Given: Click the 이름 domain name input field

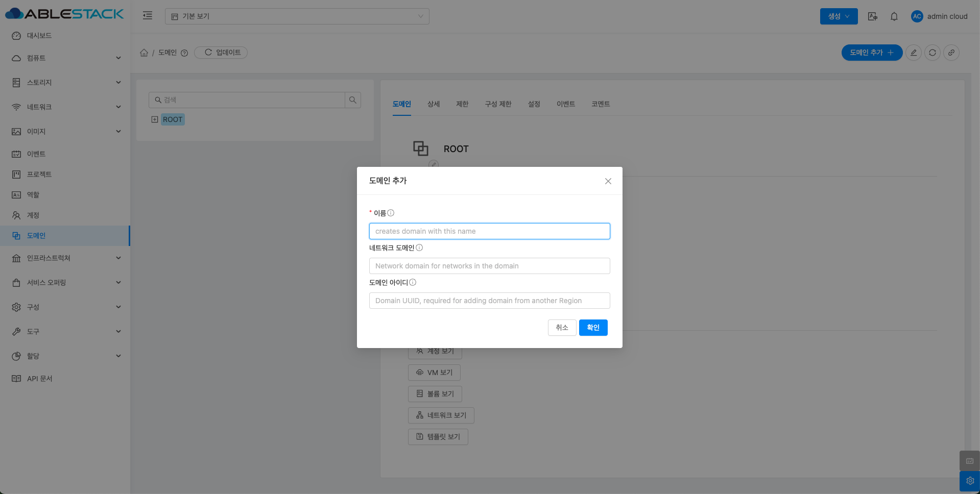Looking at the screenshot, I should [x=489, y=231].
